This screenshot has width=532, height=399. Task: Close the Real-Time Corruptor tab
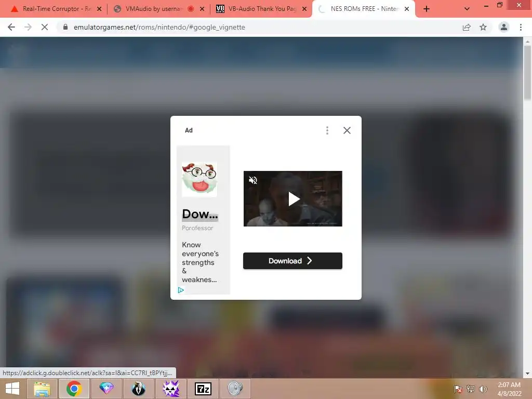(x=99, y=9)
